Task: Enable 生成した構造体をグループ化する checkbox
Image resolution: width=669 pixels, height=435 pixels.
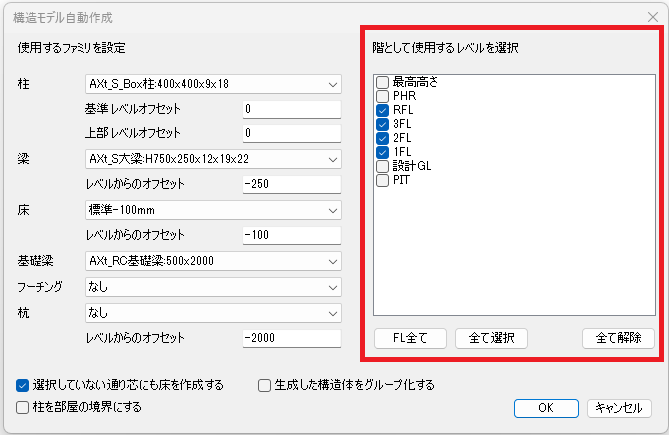Action: tap(265, 386)
